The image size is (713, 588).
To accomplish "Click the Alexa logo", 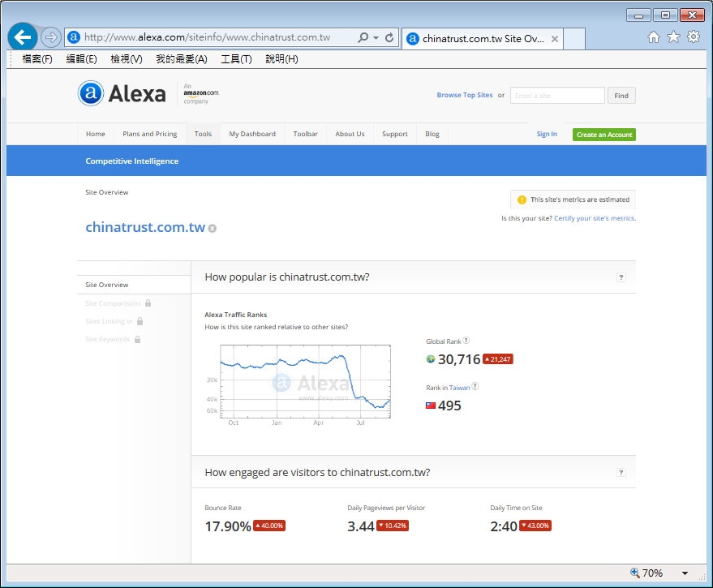I will point(122,94).
